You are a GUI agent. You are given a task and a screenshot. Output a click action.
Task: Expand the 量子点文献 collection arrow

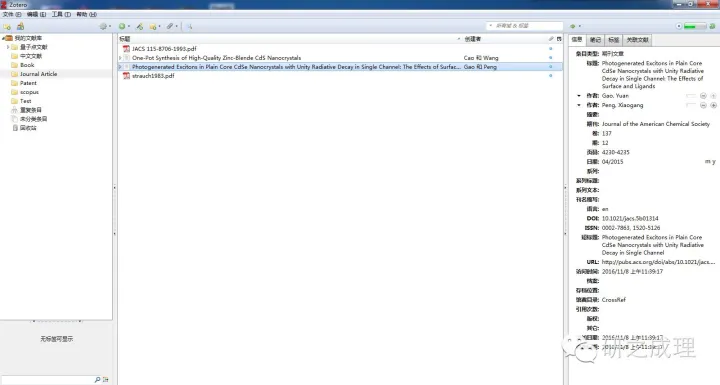7,47
